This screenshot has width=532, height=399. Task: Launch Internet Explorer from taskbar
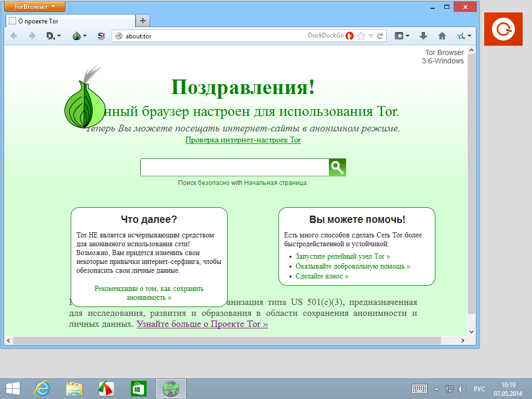pyautogui.click(x=43, y=389)
